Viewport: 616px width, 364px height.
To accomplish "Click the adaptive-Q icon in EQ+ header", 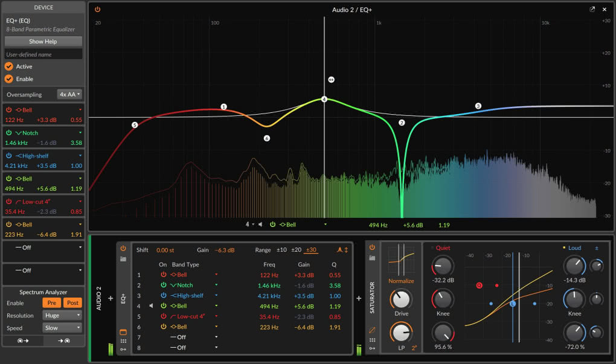I will (339, 250).
